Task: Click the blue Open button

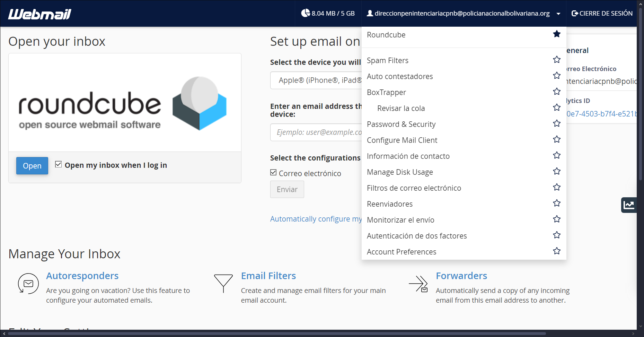Action: click(x=32, y=166)
